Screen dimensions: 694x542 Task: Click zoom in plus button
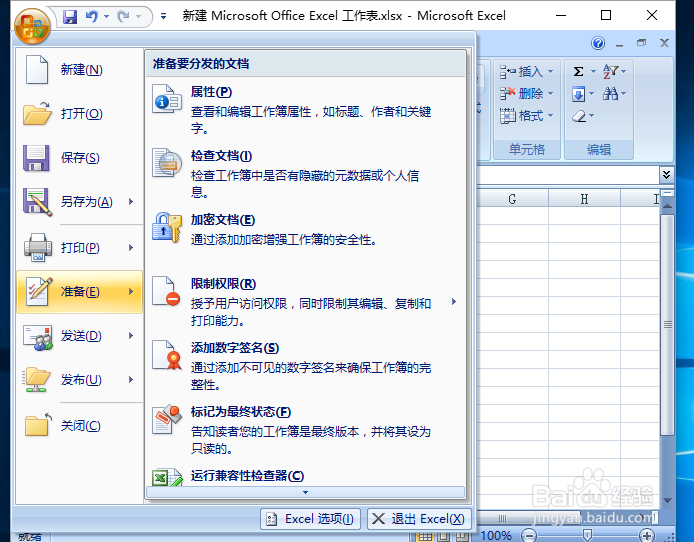647,536
